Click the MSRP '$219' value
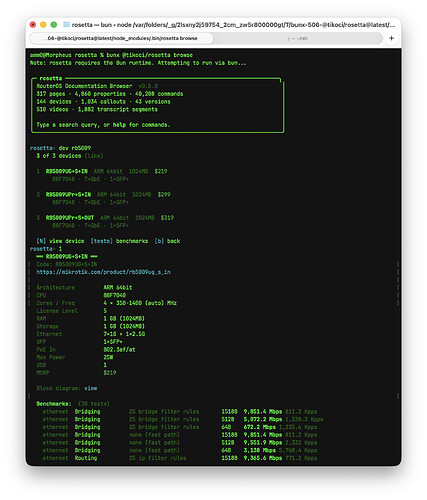This screenshot has width=427, height=500. coord(110,373)
